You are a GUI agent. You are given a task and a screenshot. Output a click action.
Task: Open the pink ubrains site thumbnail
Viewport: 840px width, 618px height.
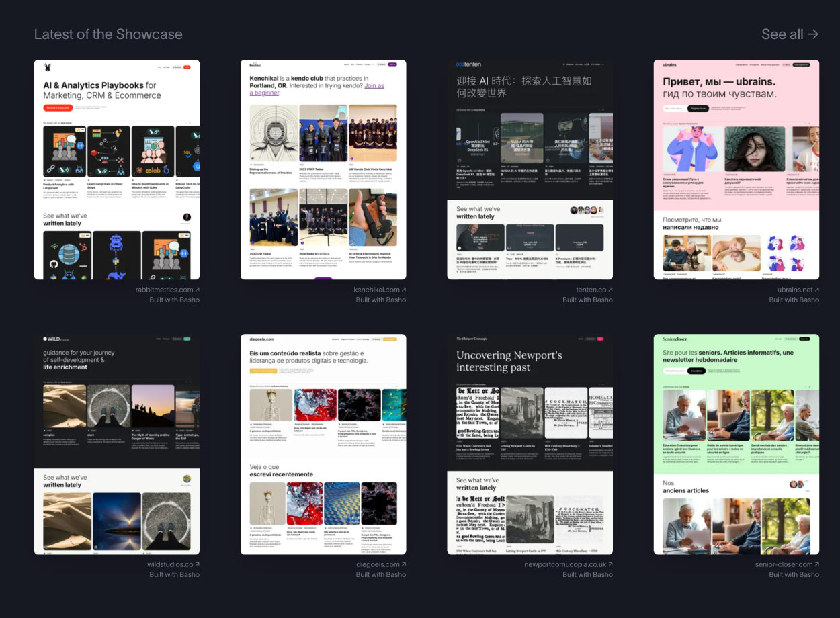[x=737, y=169]
